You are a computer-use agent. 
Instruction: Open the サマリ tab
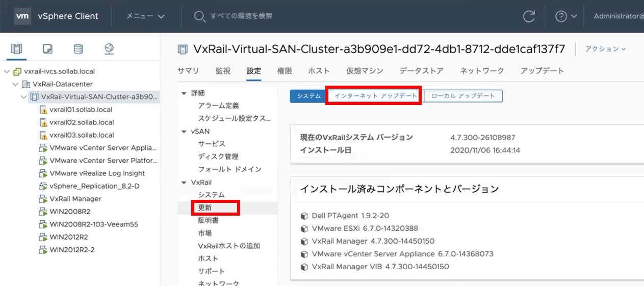pos(188,71)
